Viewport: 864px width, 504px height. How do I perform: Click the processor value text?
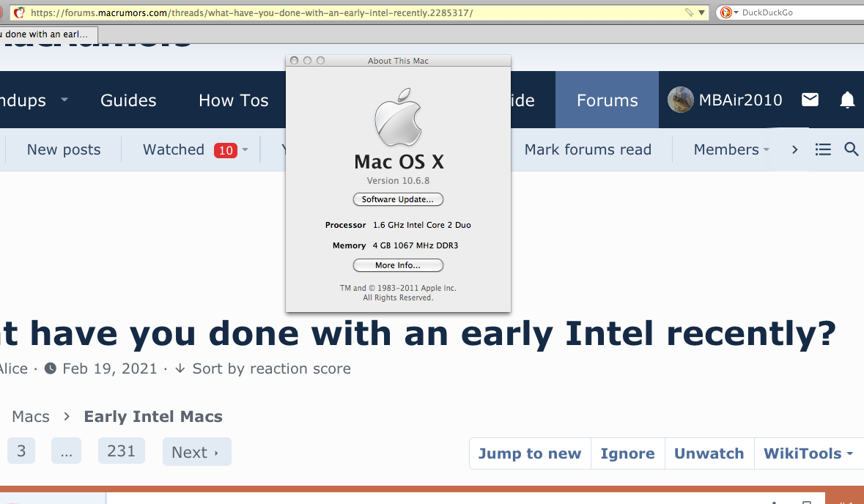[422, 225]
